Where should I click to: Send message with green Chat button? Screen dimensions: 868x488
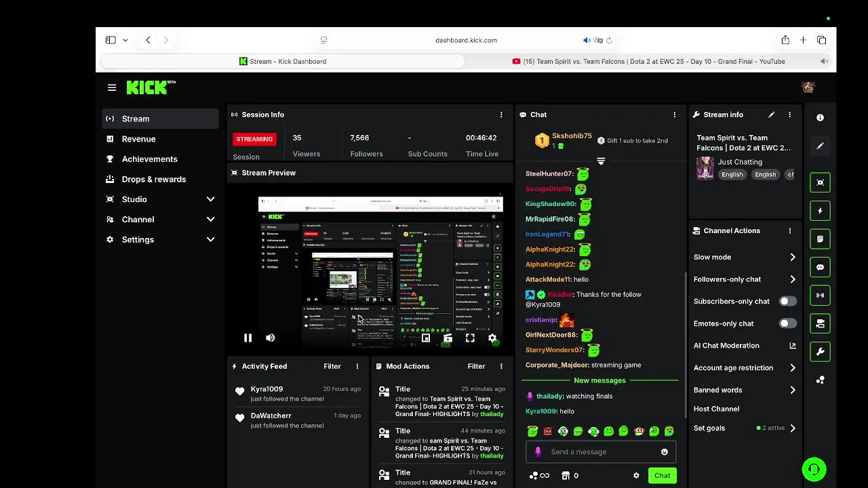pos(662,476)
